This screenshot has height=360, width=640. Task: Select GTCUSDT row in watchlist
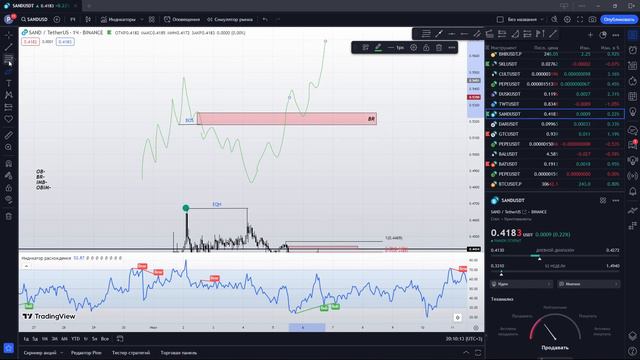[x=555, y=134]
